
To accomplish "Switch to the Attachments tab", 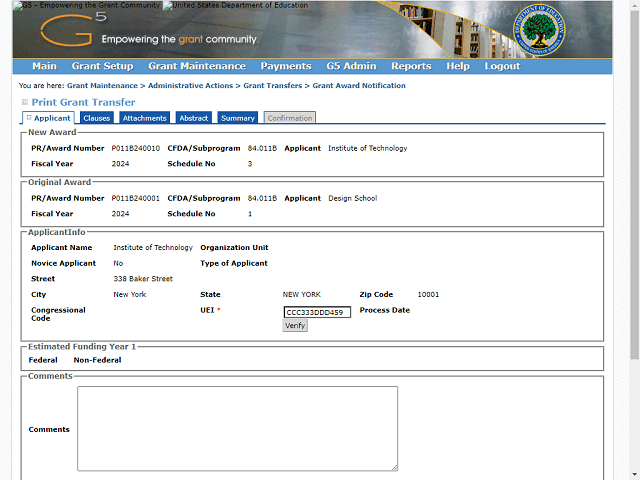I will tap(144, 118).
